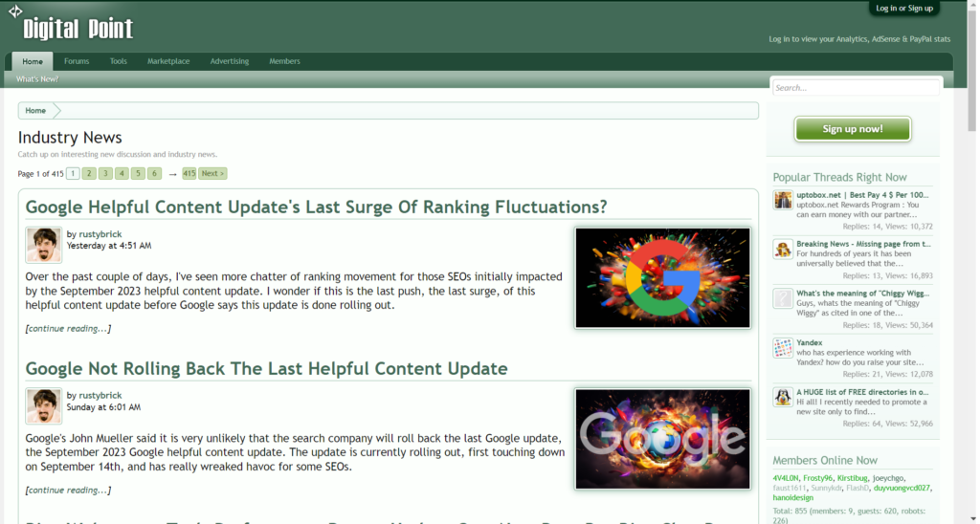Click member faust1611 in Members Online
980x524 pixels.
point(790,488)
